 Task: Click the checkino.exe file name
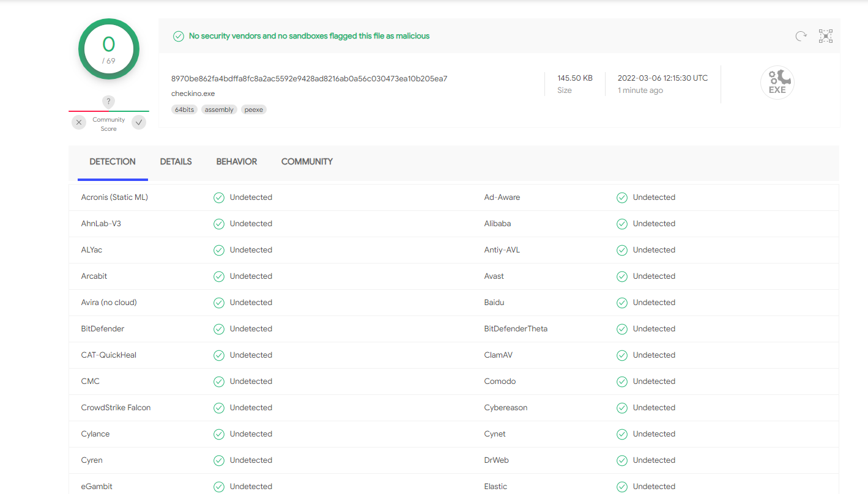193,94
